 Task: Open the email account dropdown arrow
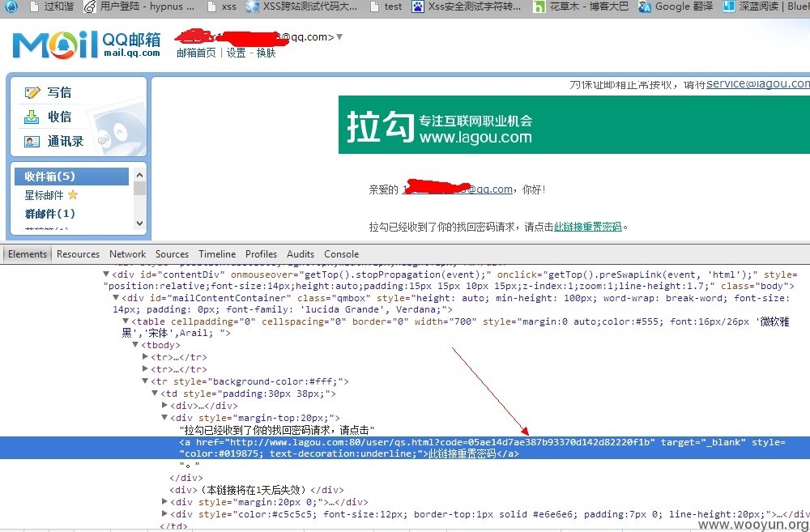(x=339, y=37)
